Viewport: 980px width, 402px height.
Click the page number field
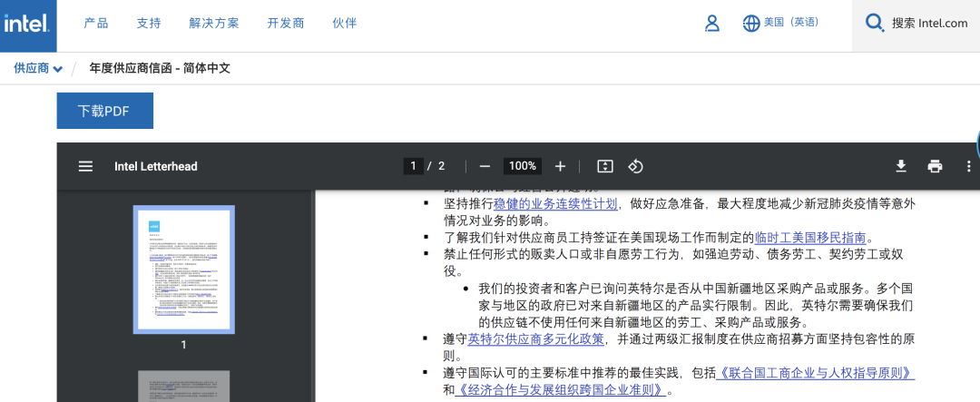click(x=413, y=166)
